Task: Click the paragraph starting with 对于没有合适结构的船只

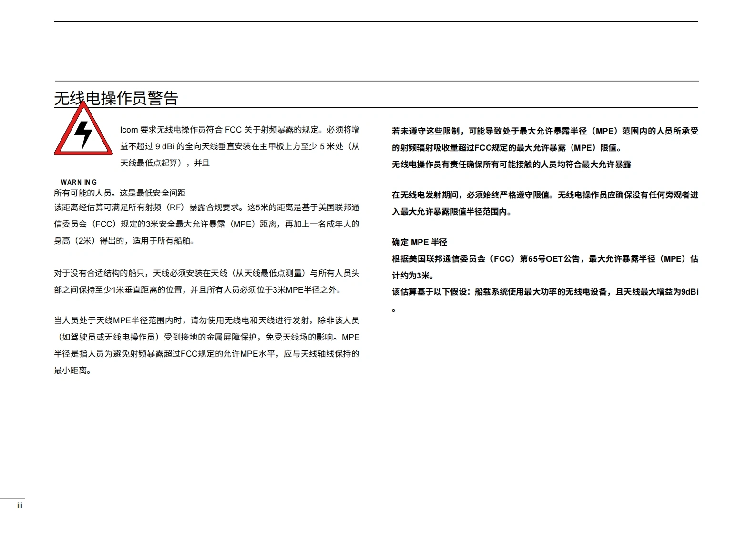Action: (x=206, y=281)
